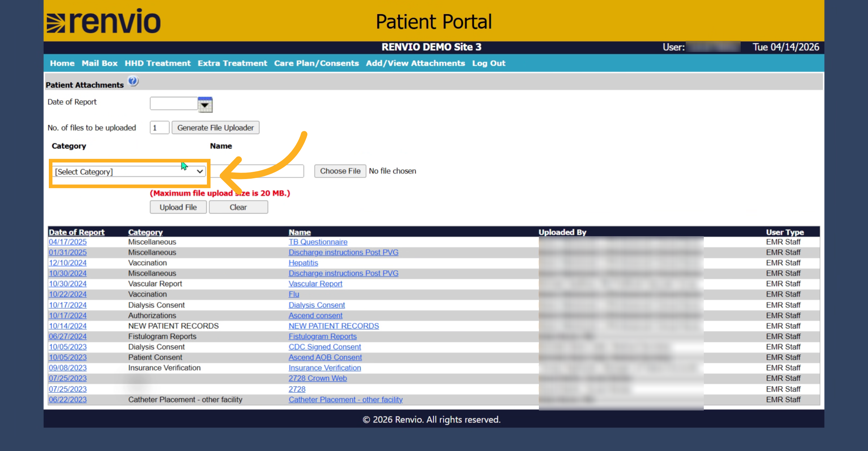Go to the Home menu
The height and width of the screenshot is (451, 868).
coord(62,63)
